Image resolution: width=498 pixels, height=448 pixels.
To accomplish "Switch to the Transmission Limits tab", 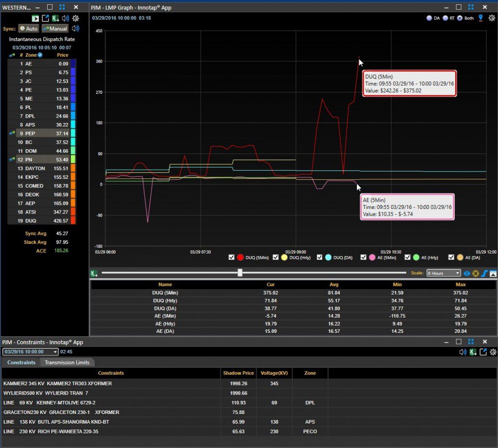I will [x=67, y=362].
